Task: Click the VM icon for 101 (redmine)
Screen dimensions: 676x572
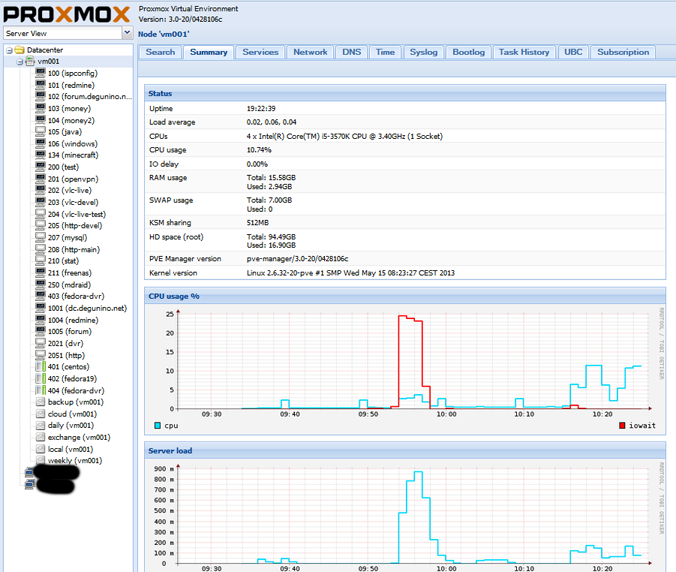Action: [41, 84]
